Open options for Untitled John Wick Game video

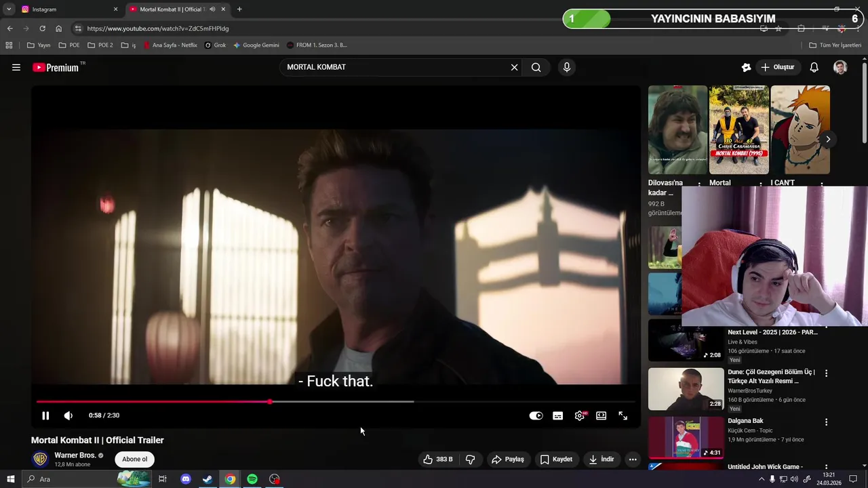pos(826,468)
